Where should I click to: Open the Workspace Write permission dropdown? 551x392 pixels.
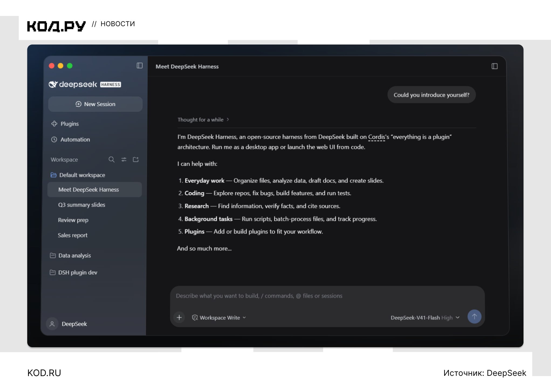coord(219,318)
